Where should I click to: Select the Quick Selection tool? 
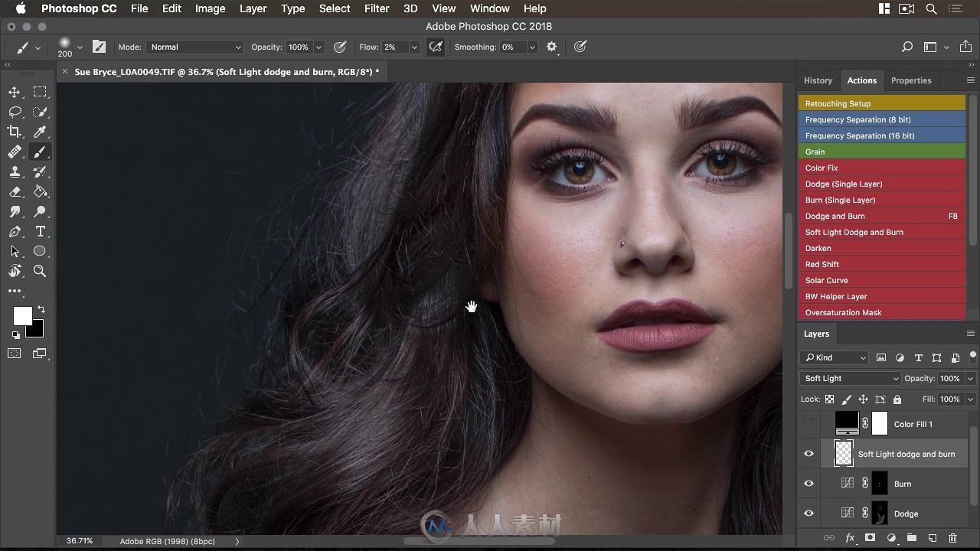[x=40, y=112]
